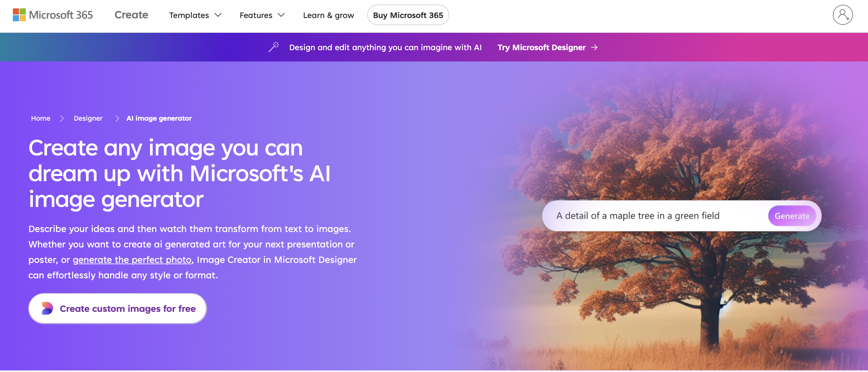Screen dimensions: 868x372
Task: Click the Generate button in the prompt box
Action: (x=792, y=216)
